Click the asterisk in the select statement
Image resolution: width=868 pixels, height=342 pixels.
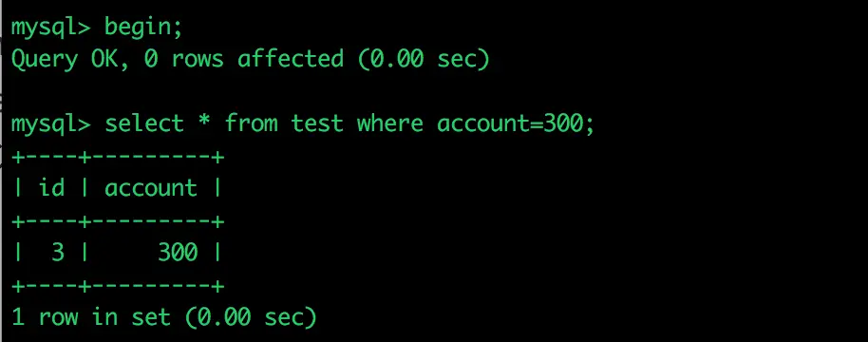click(204, 122)
